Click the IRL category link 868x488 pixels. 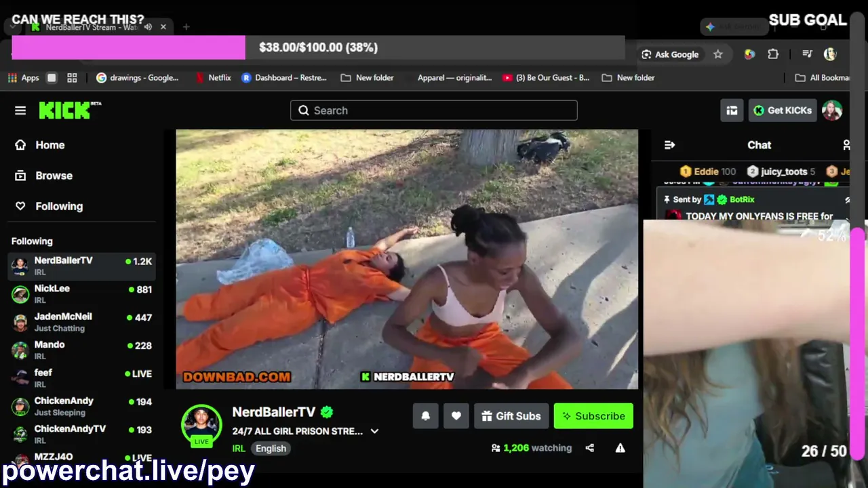pos(239,449)
